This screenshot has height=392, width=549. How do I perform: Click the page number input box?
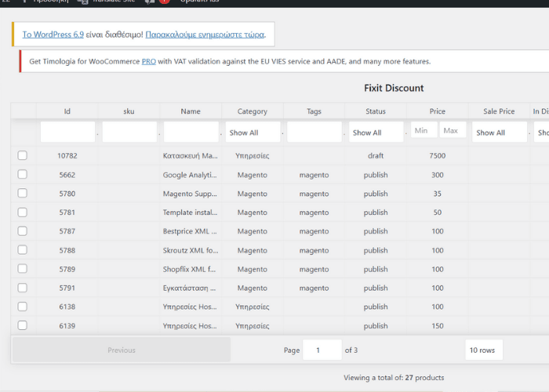(322, 350)
